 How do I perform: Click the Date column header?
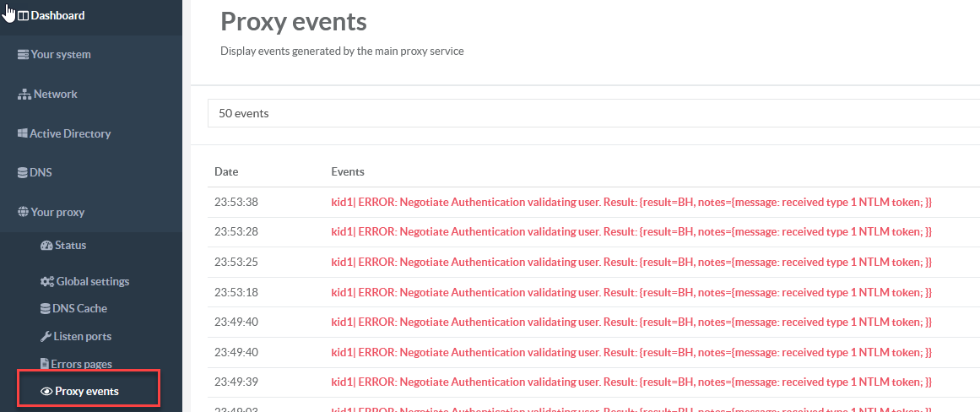[226, 171]
